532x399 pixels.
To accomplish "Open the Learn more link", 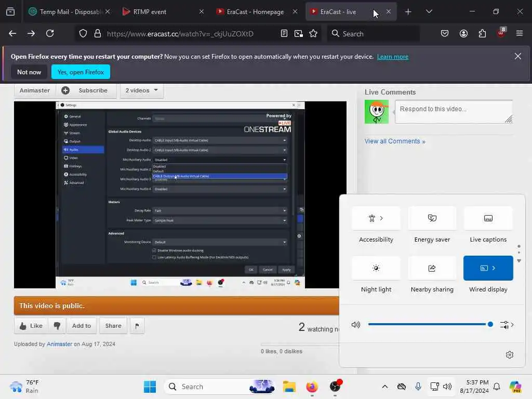I will pyautogui.click(x=393, y=57).
